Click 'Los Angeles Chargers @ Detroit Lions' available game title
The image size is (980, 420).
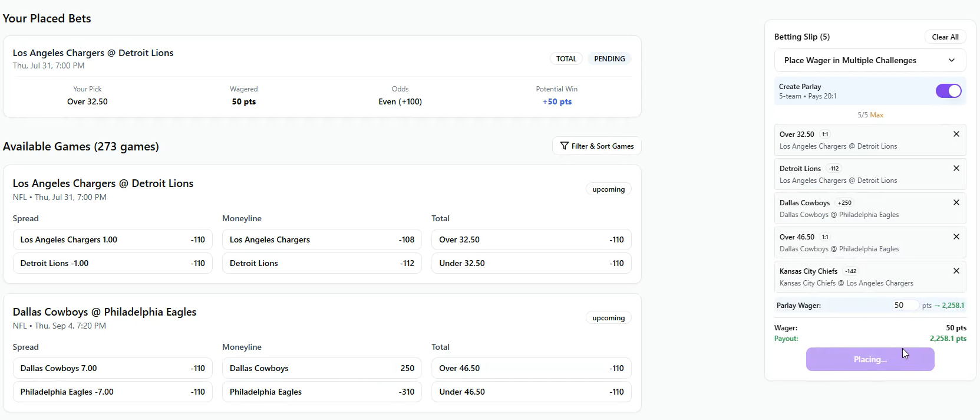(x=103, y=183)
